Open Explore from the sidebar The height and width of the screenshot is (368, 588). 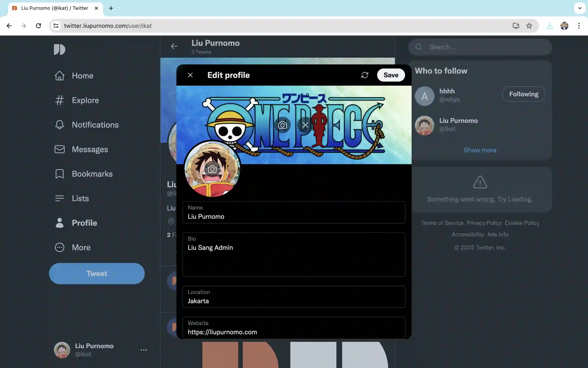click(x=77, y=100)
